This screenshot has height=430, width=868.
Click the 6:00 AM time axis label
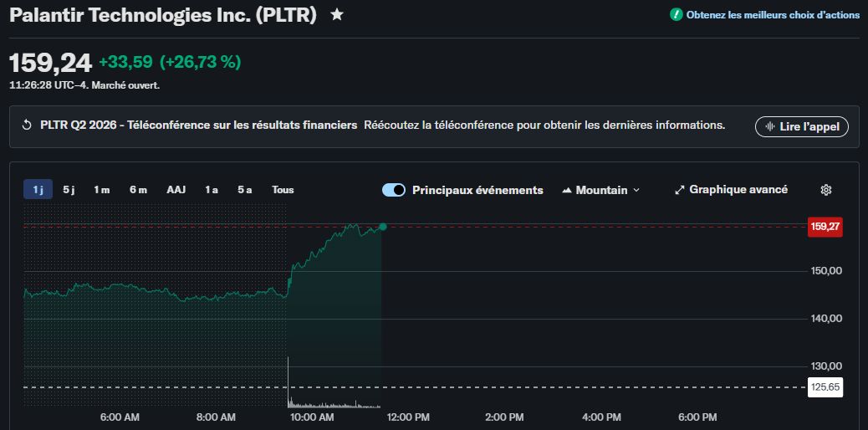[x=120, y=417]
